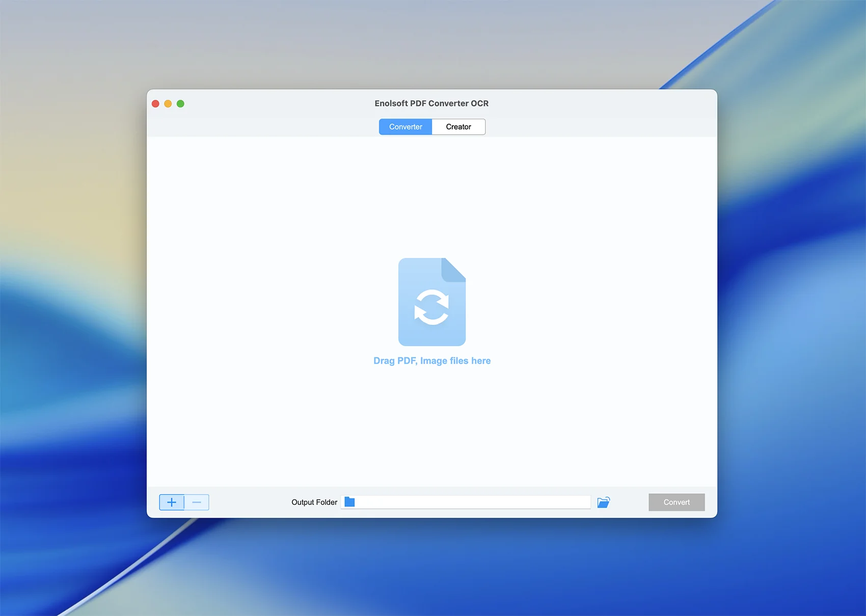Close the window with the red button

pos(155,104)
